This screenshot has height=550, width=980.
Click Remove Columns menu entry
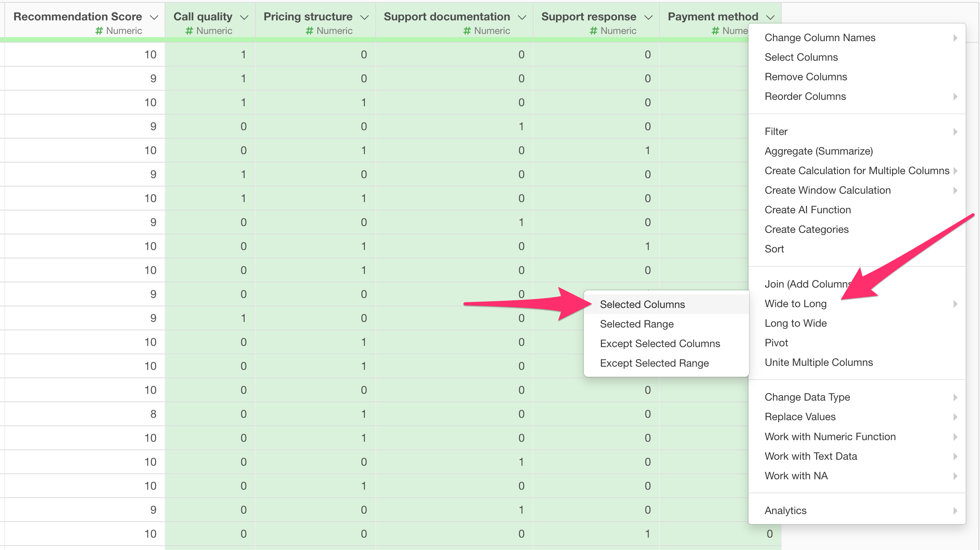point(806,77)
